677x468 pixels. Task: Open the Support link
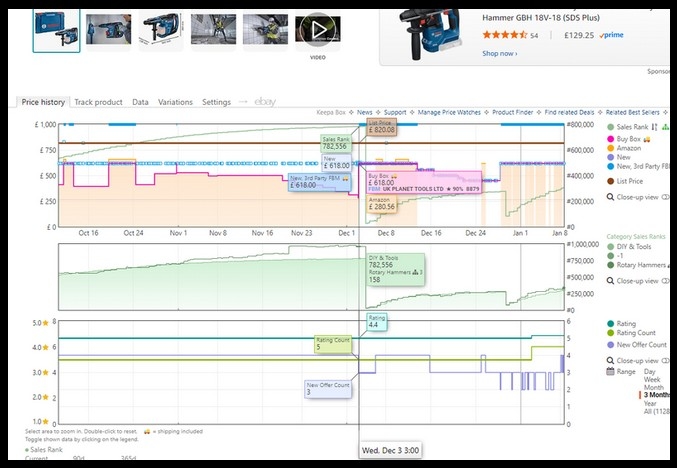pos(395,112)
